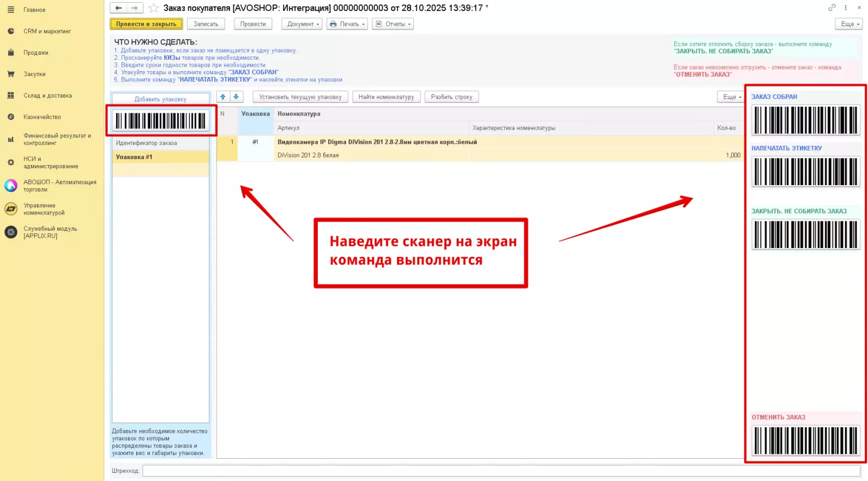Click the НАПЕЧАТАТЬ ЭТИКЕТКУ barcode
The image size is (868, 481).
coord(806,172)
